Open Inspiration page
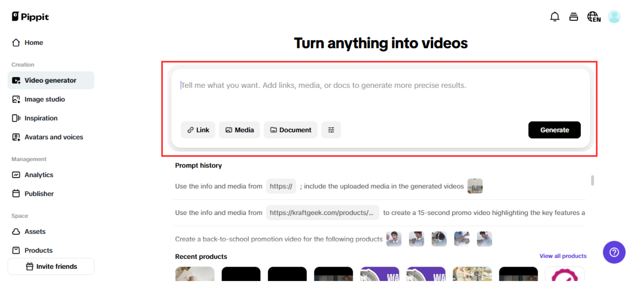 pos(41,118)
